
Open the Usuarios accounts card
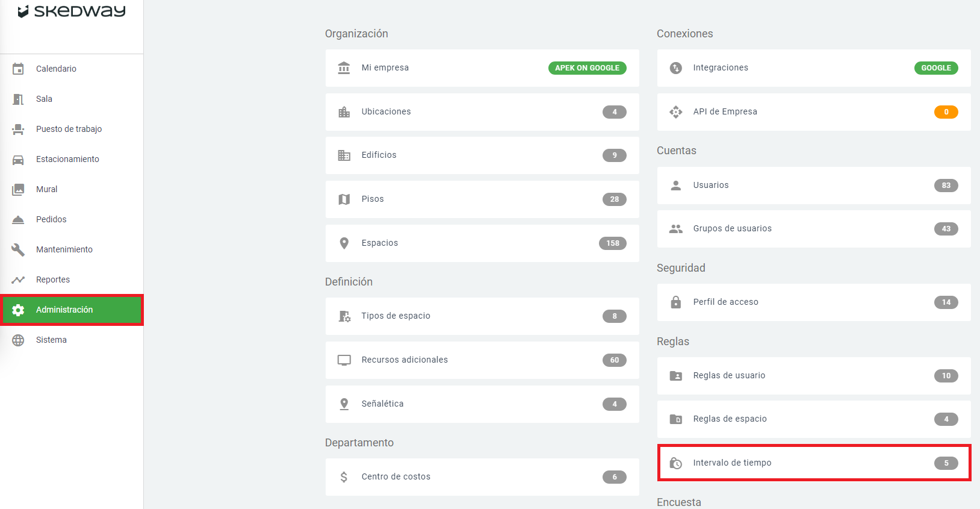(813, 186)
